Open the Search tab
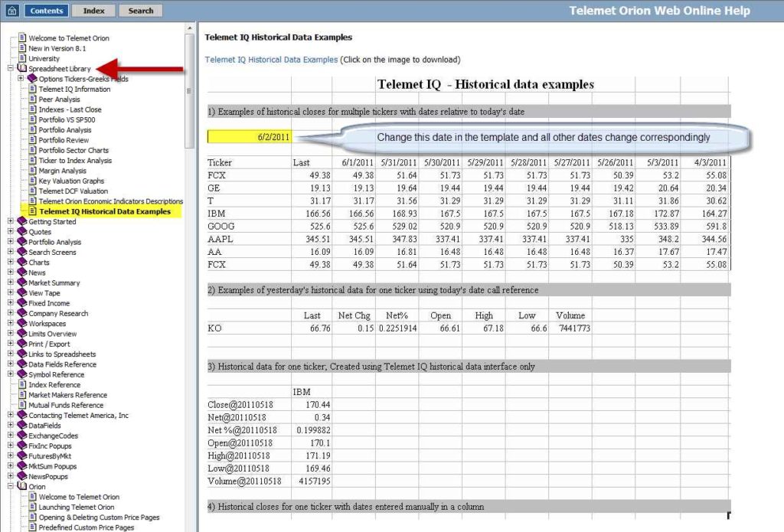 point(140,11)
